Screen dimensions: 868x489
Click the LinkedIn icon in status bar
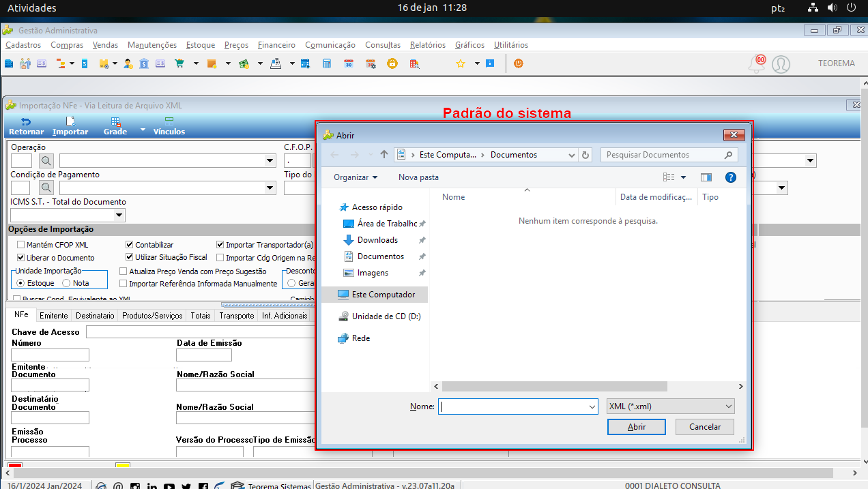(x=151, y=486)
